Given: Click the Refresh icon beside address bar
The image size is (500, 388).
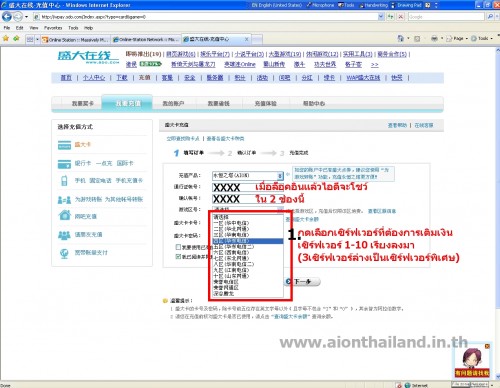Looking at the screenshot, I should click(x=390, y=16).
